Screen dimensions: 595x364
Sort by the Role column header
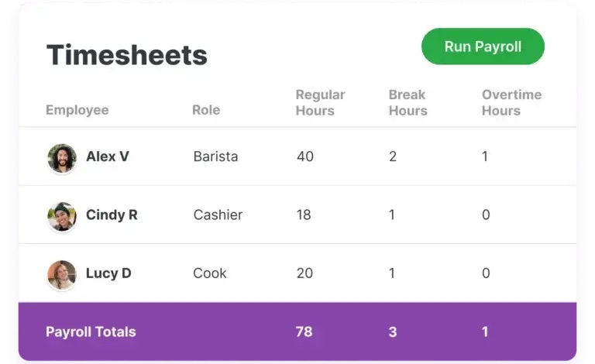click(x=206, y=110)
